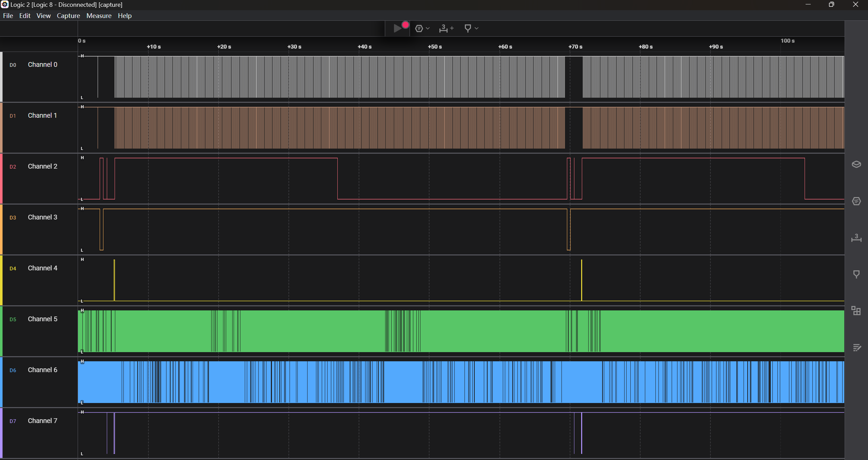Viewport: 868px width, 460px height.
Task: Expand the analyzers dropdown chevron in toolbar
Action: 428,28
